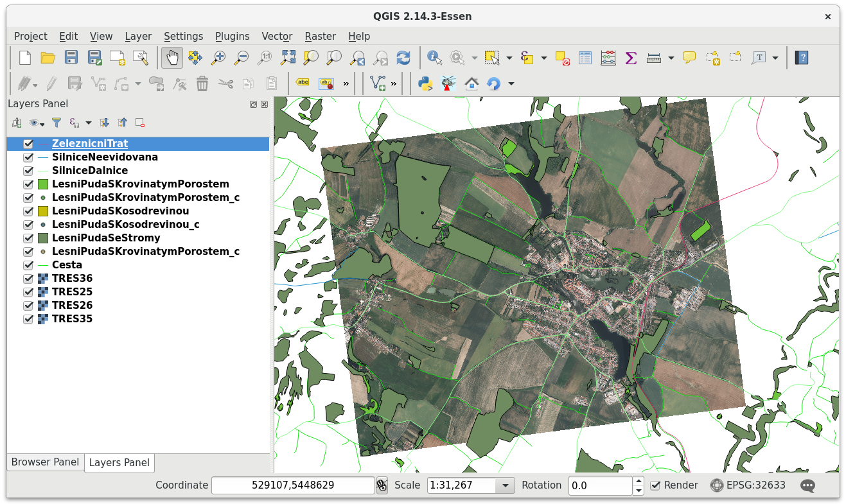Open the Settings menu
Viewport: 846px width, 504px height.
183,36
